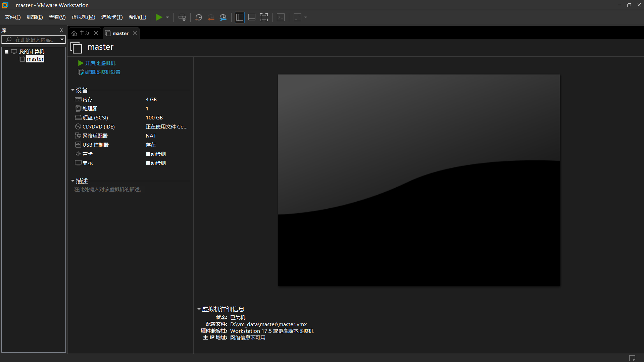Click the VMware Workstation title bar icon
Viewport: 644px width, 362px height.
pos(5,5)
